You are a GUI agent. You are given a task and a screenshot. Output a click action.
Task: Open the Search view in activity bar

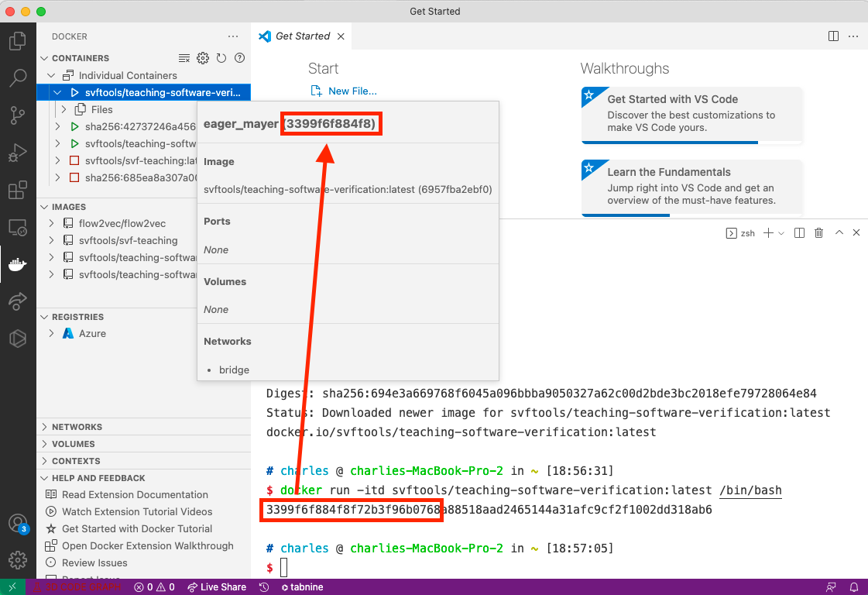pos(18,78)
